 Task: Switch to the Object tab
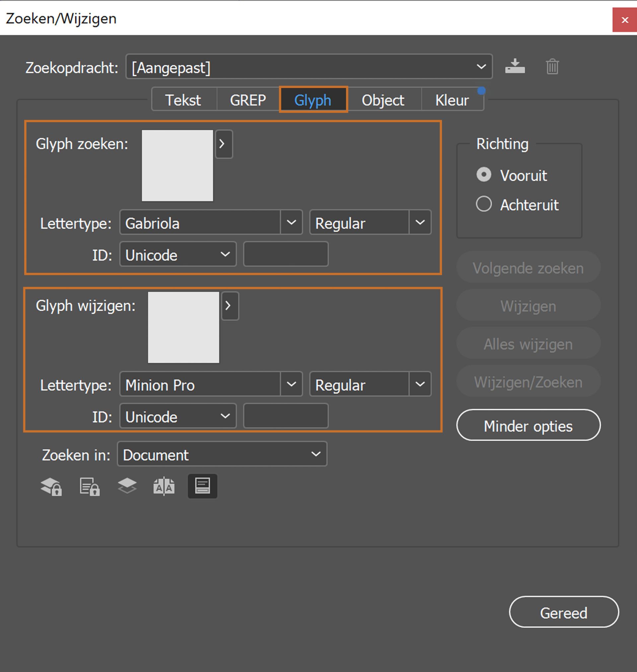tap(383, 100)
